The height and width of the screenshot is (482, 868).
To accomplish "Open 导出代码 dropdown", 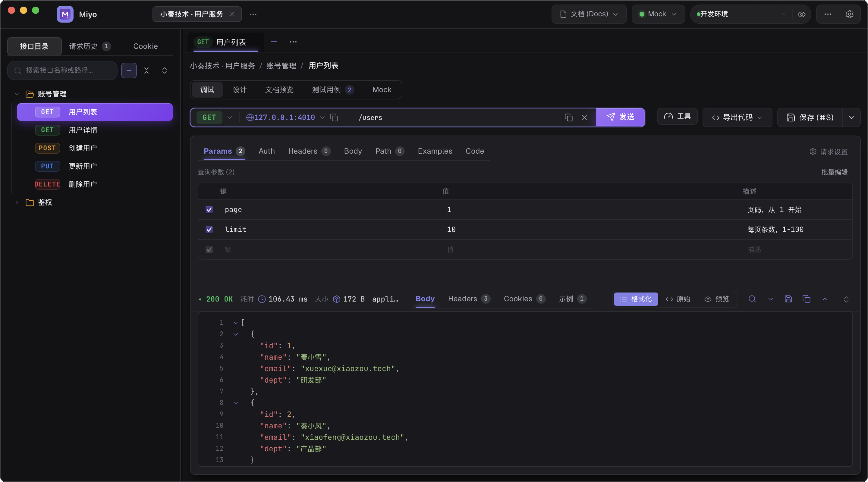I will pos(737,117).
